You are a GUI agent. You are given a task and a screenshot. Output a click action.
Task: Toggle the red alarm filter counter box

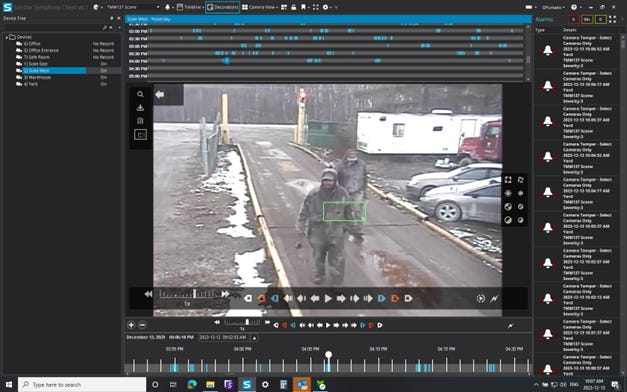[x=573, y=19]
